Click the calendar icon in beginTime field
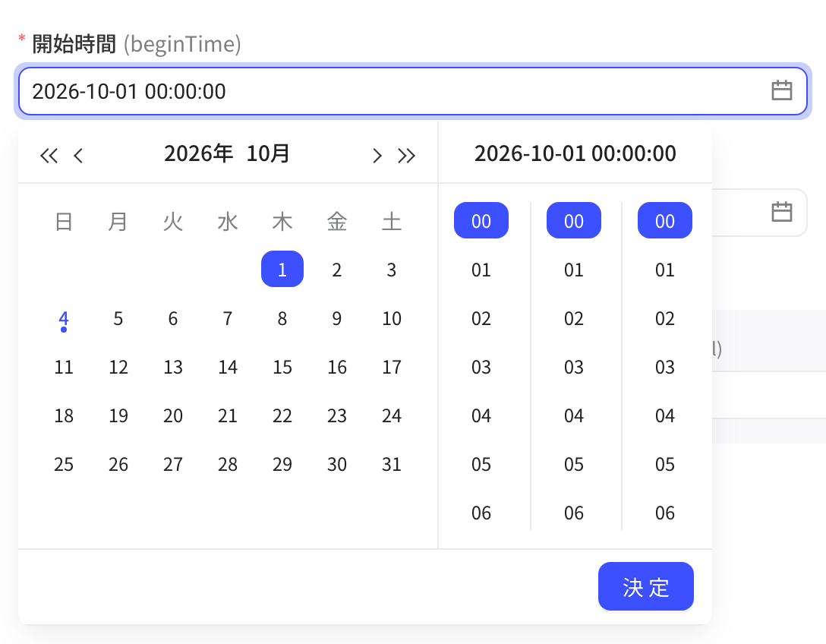This screenshot has height=644, width=826. tap(782, 90)
